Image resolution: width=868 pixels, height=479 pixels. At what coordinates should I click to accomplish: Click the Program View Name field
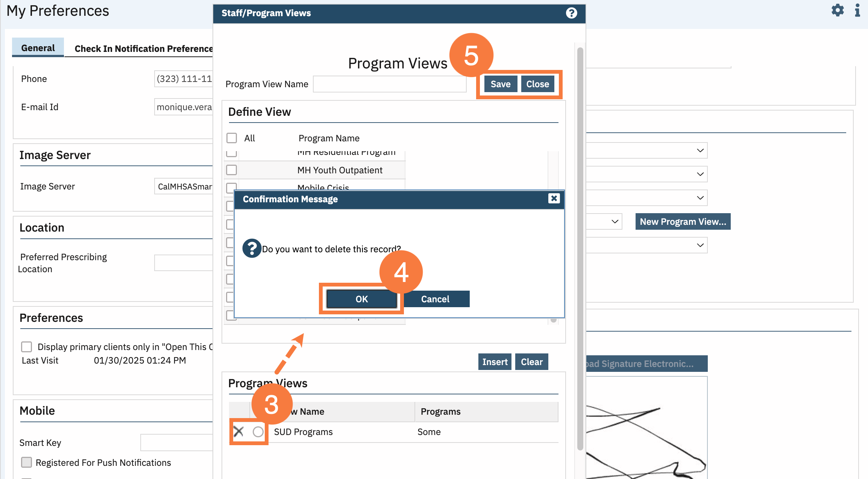pos(390,84)
